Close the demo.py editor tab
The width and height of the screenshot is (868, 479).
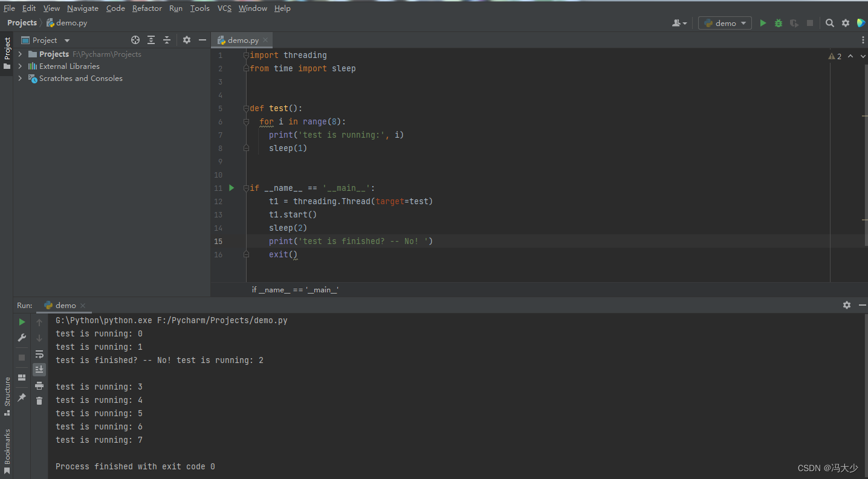(267, 40)
